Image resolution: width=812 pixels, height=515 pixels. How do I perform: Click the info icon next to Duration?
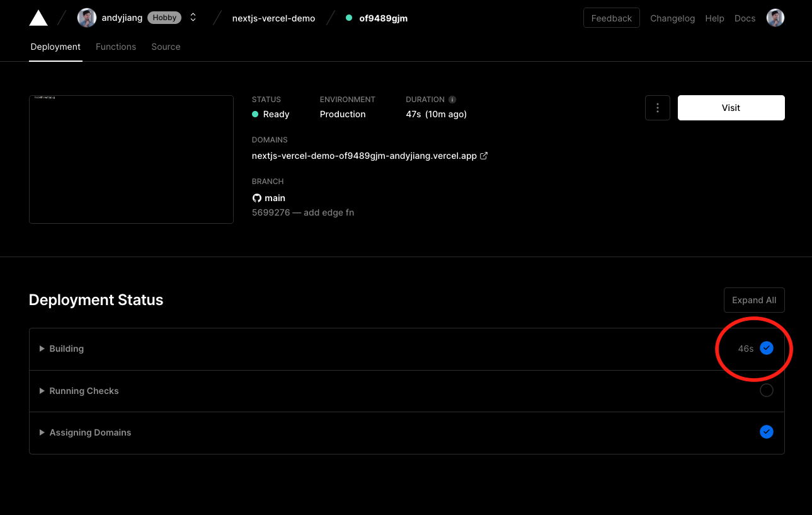(453, 99)
